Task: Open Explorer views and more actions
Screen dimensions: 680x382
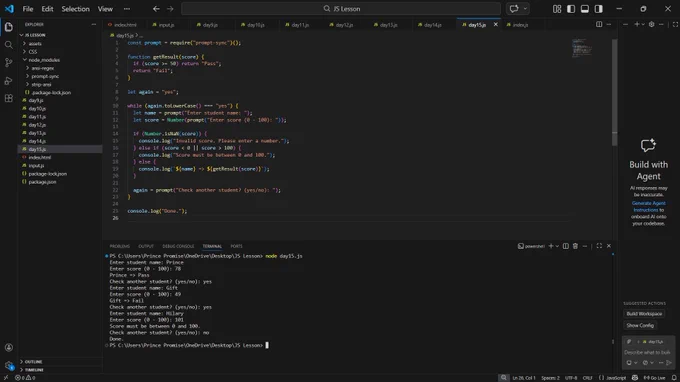Action: click(94, 25)
